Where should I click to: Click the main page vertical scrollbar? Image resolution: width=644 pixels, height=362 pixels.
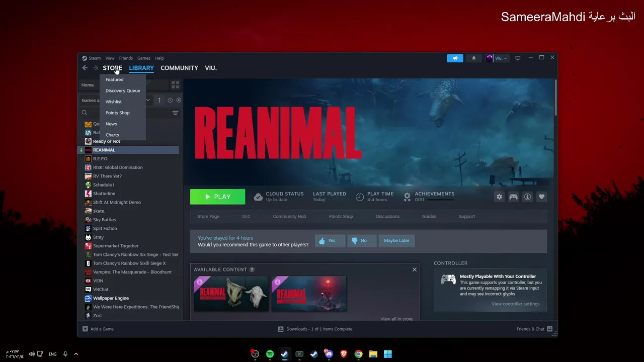555,97
